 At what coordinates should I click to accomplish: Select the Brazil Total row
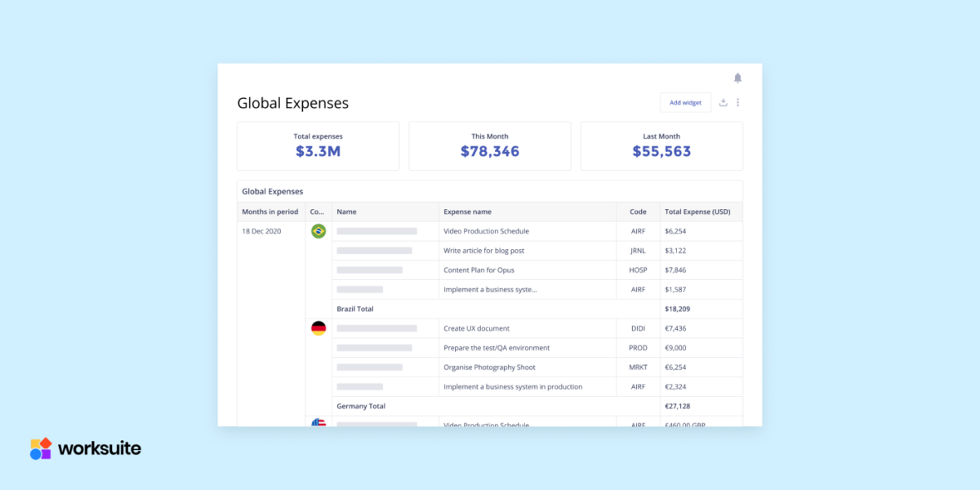coord(354,309)
